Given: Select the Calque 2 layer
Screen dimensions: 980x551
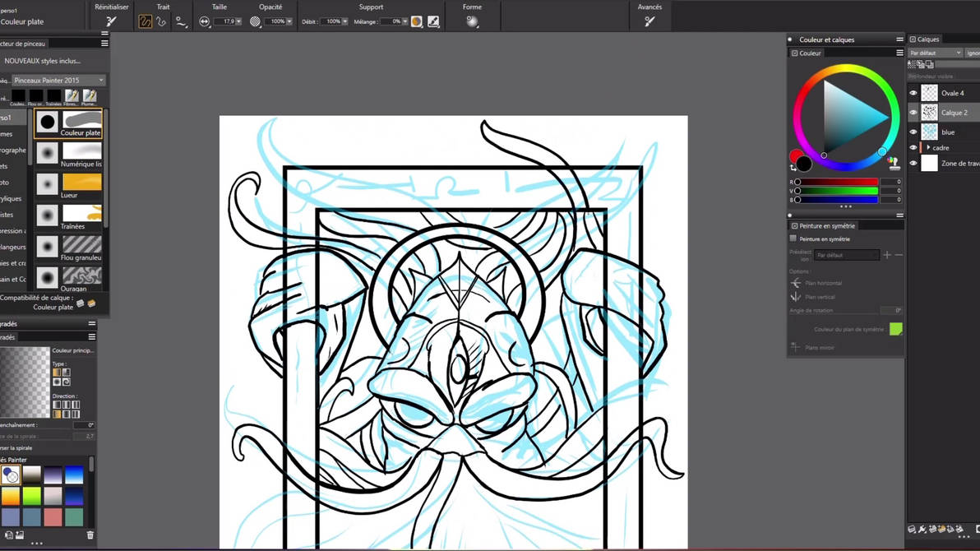Looking at the screenshot, I should coord(954,113).
